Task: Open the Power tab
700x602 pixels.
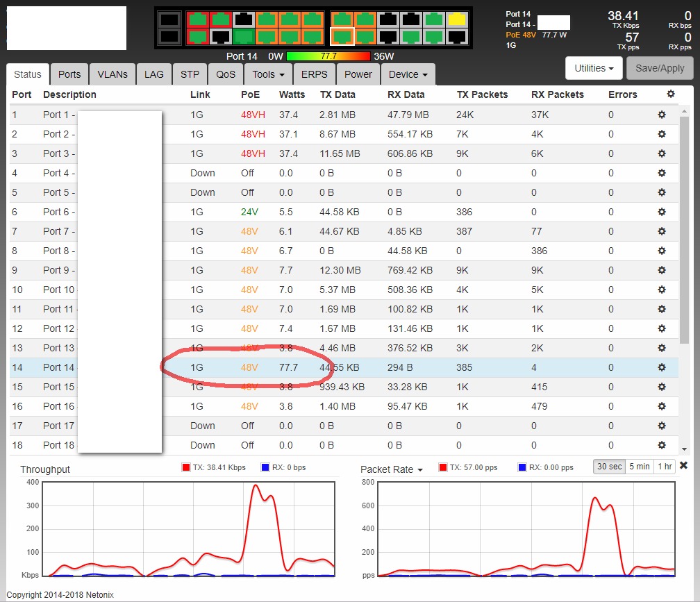Action: pyautogui.click(x=358, y=74)
